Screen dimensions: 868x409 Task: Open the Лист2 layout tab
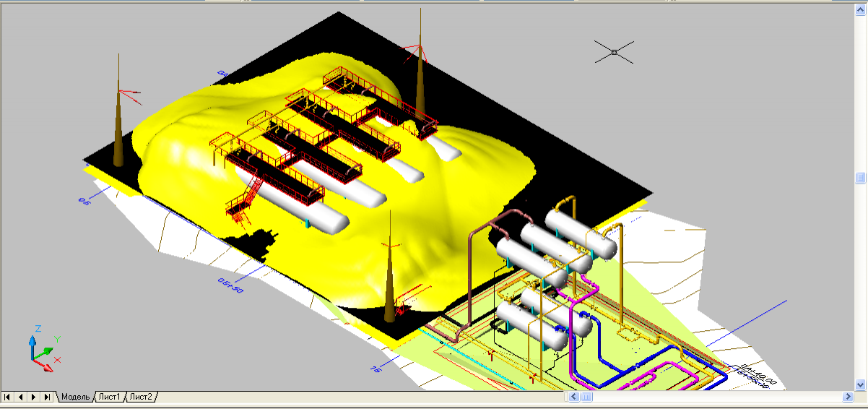(141, 397)
